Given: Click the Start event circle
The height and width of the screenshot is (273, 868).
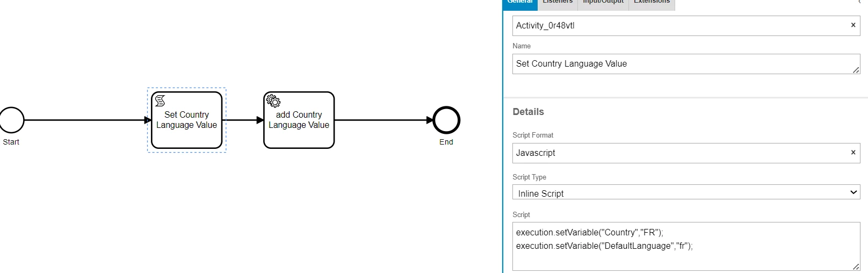Looking at the screenshot, I should 12,120.
